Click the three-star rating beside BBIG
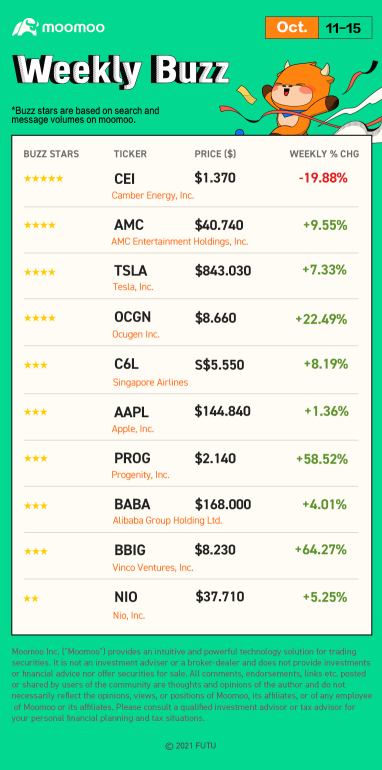Screen dimensions: 382x770 [x=35, y=551]
